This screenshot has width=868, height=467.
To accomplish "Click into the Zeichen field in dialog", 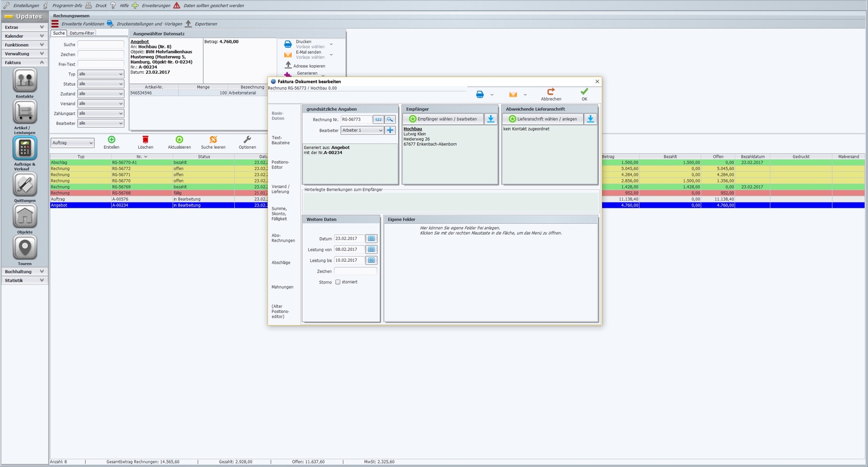I will [355, 271].
